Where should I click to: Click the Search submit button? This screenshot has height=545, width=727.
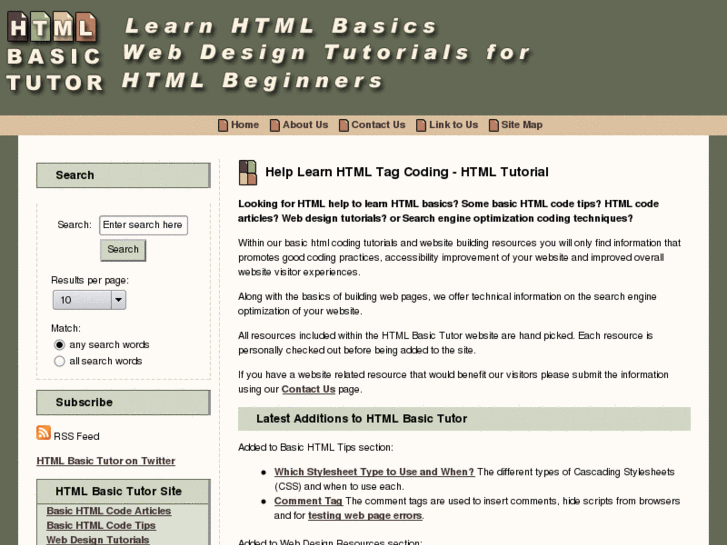click(x=123, y=250)
